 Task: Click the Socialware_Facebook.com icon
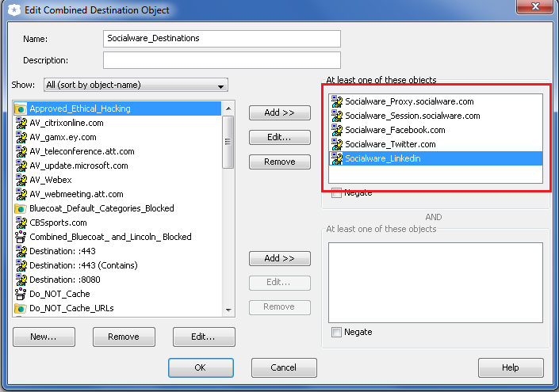336,130
